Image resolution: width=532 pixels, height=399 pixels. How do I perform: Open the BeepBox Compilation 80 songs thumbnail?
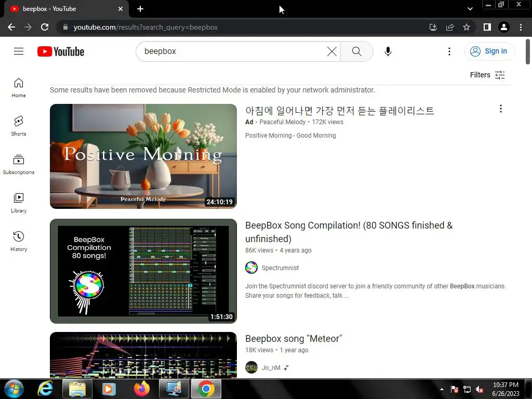[143, 271]
